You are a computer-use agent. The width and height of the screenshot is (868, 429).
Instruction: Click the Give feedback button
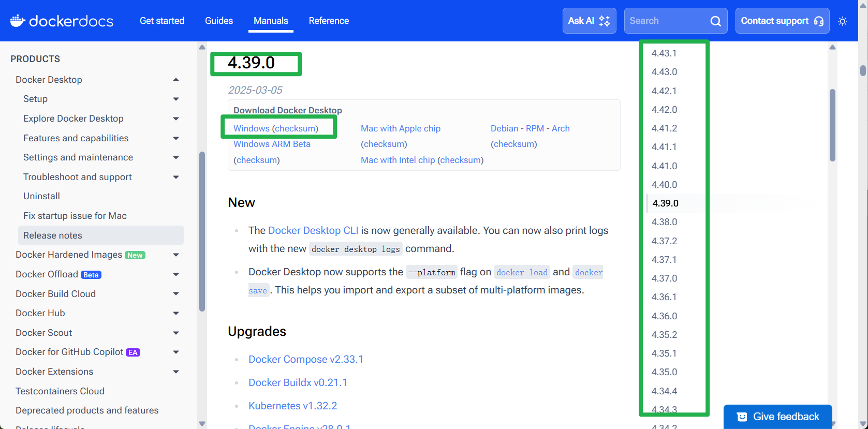tap(778, 417)
